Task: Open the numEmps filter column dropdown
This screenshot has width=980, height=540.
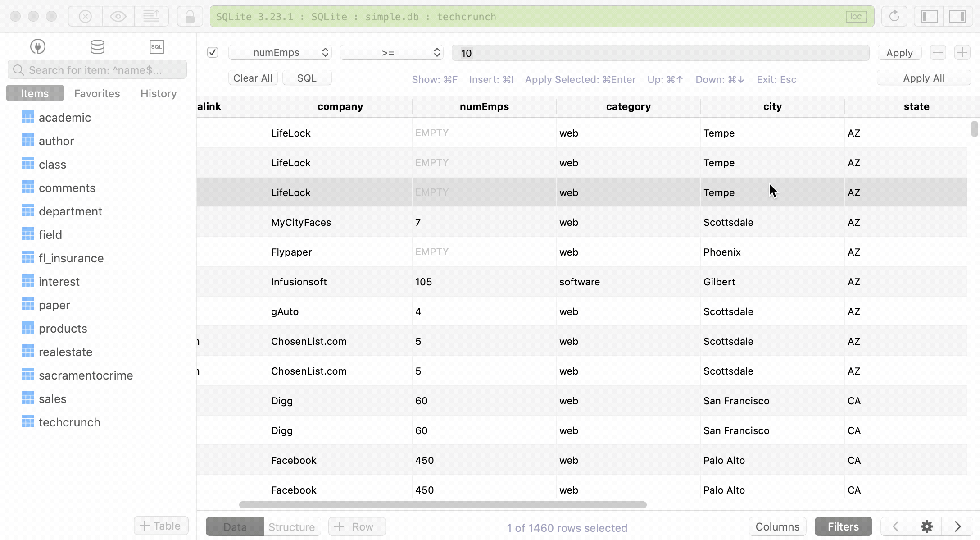Action: [x=280, y=52]
